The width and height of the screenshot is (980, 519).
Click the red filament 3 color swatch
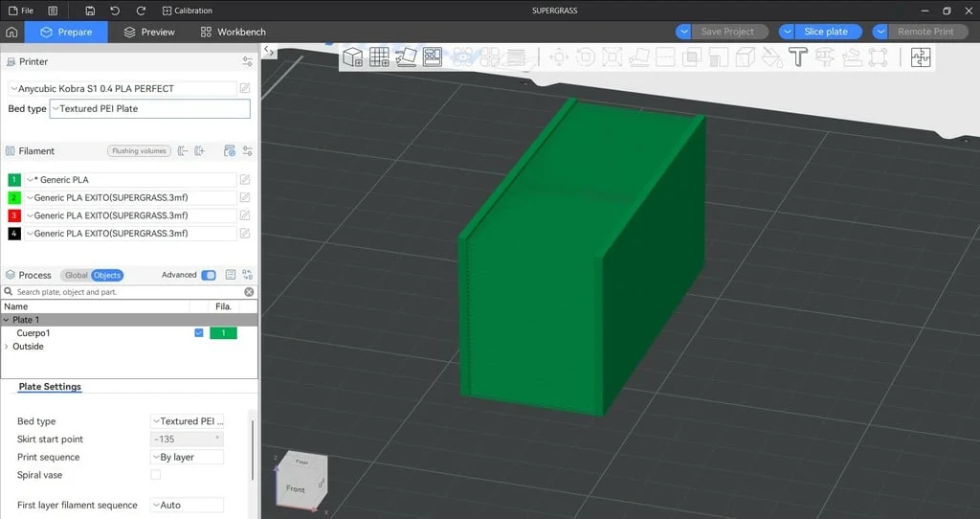pyautogui.click(x=14, y=215)
